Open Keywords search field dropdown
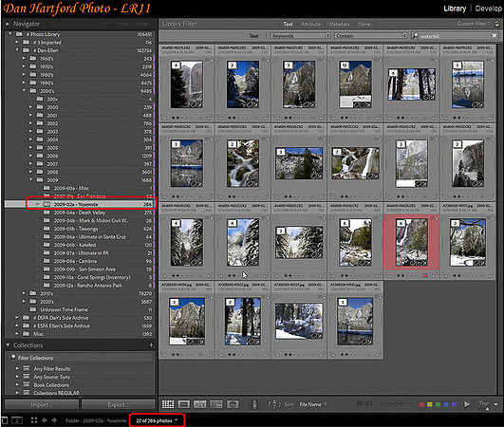 pos(300,36)
